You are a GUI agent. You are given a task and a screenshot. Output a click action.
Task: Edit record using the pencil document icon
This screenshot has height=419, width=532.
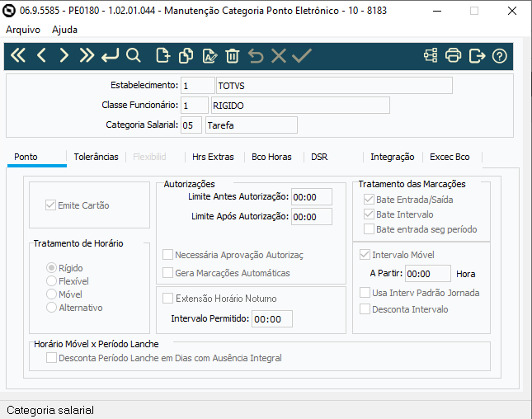[210, 55]
